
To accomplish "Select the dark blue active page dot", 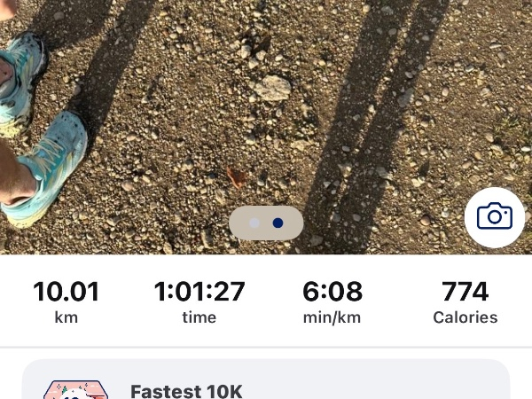I will pos(278,223).
